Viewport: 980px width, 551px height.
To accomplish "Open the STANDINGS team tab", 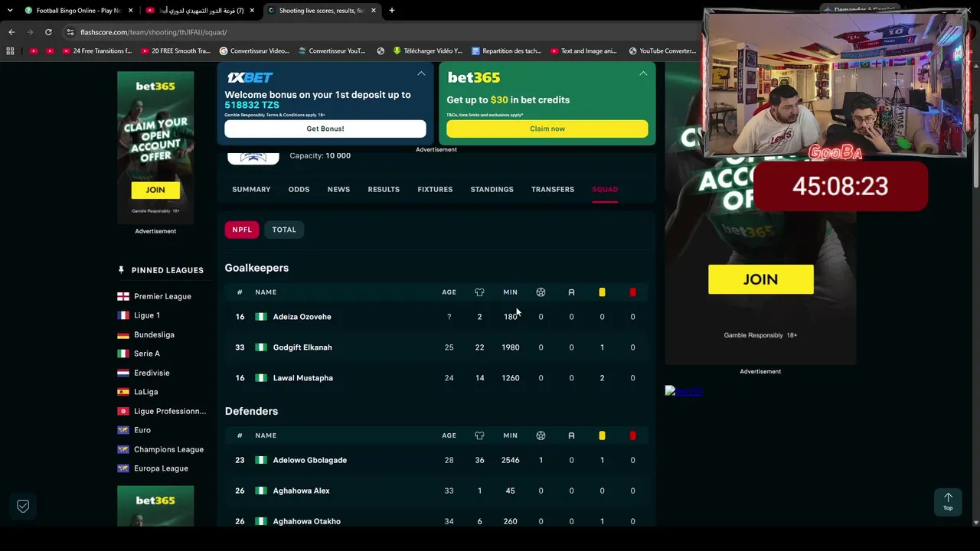I will 492,189.
